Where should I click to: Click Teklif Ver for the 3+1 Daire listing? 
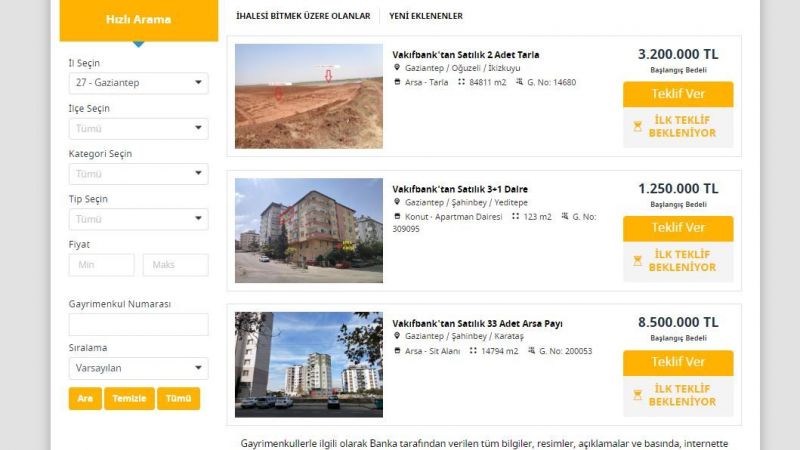click(x=678, y=228)
